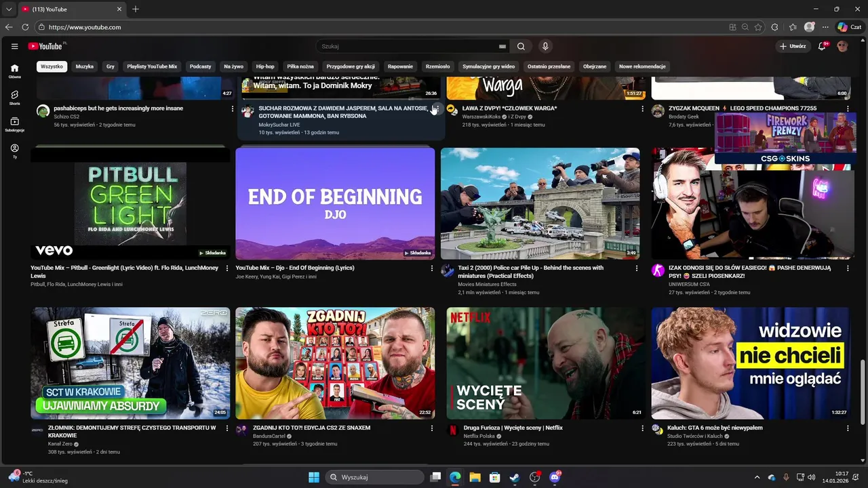Click the browser address bar
Screen dimensions: 868x488
[380, 27]
